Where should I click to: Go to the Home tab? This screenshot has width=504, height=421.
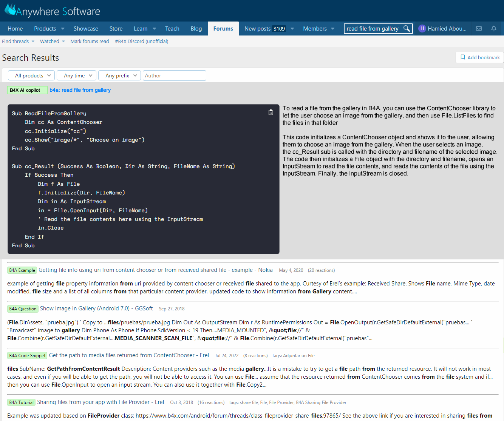(15, 29)
